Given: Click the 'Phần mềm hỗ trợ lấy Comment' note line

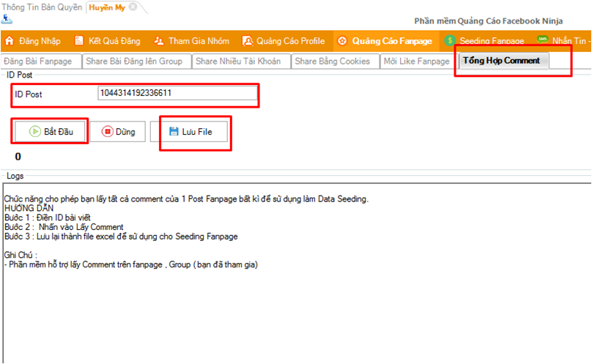Looking at the screenshot, I should [131, 264].
